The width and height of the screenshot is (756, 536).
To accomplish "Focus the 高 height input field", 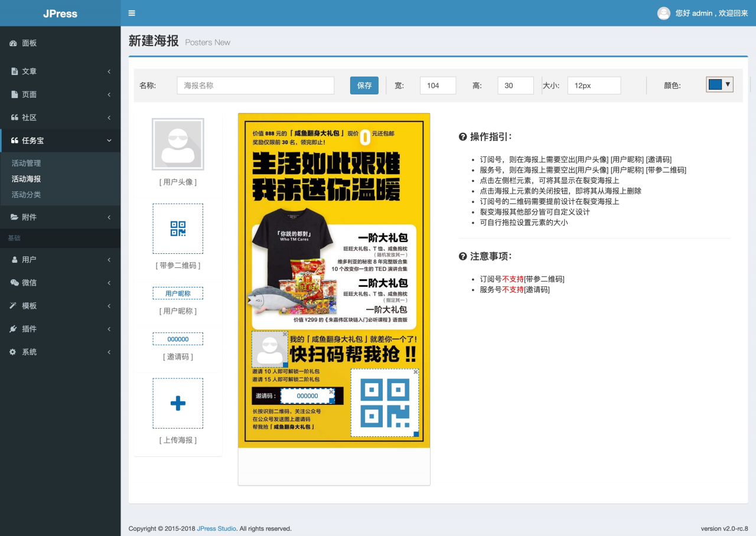I will (x=516, y=86).
